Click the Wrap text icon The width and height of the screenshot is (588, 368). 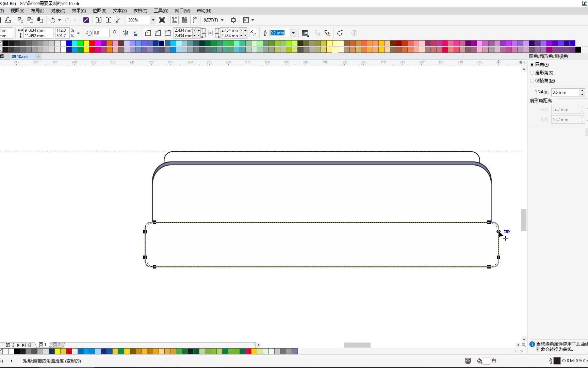(305, 33)
